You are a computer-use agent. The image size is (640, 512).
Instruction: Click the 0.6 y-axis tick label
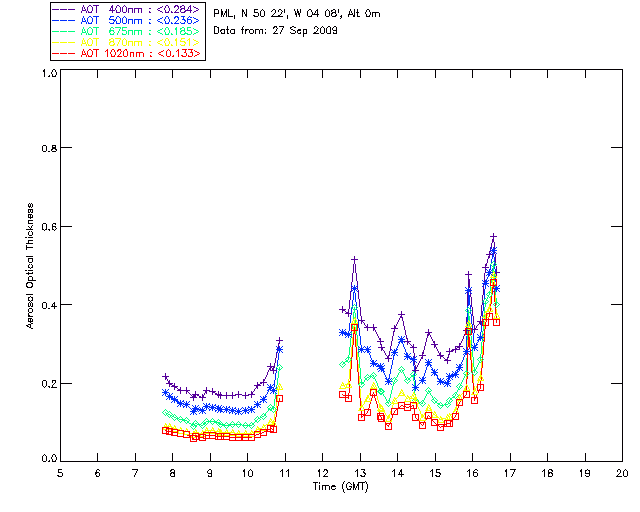pos(49,227)
